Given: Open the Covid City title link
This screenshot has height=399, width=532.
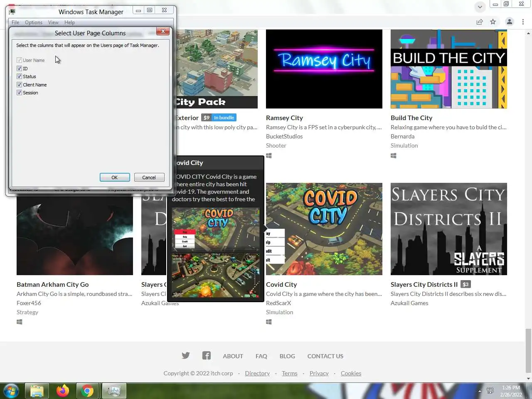Looking at the screenshot, I should pos(281,285).
